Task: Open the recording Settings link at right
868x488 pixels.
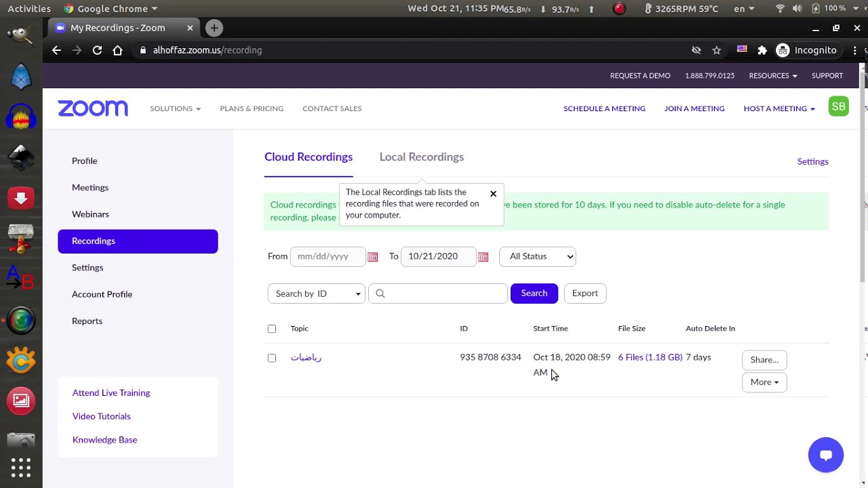Action: click(812, 161)
